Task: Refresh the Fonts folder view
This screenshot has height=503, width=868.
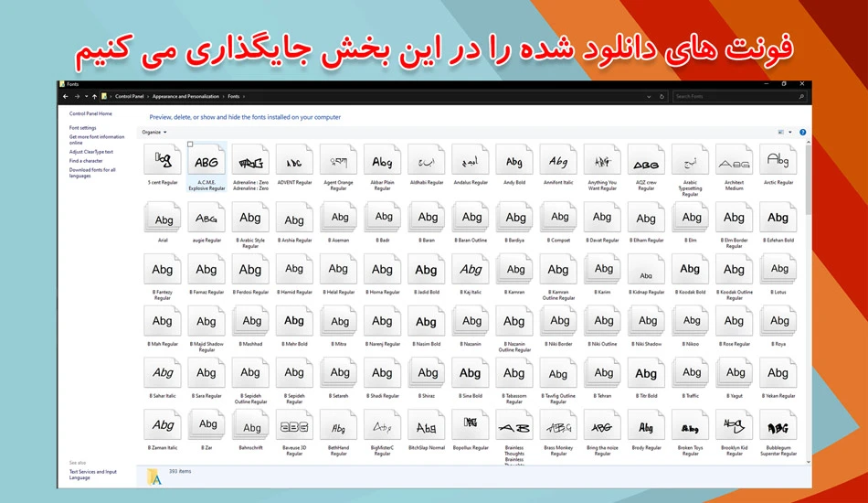Action: click(x=662, y=96)
